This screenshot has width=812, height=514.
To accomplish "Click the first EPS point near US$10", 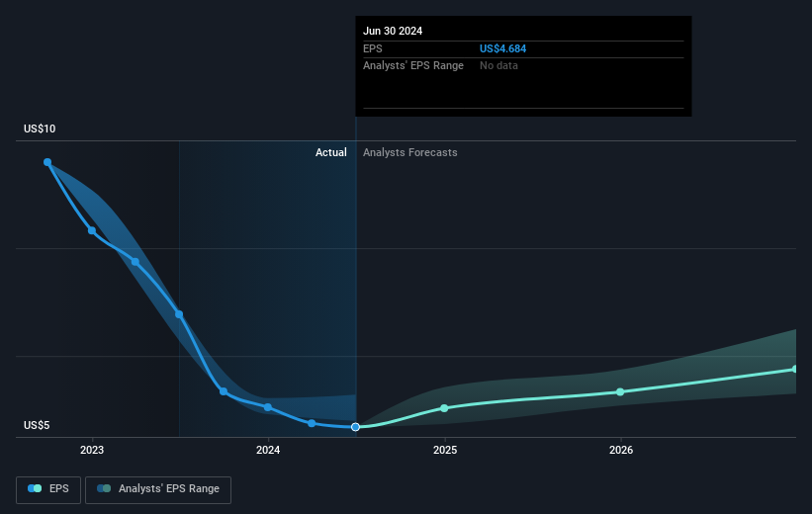I will [x=47, y=162].
